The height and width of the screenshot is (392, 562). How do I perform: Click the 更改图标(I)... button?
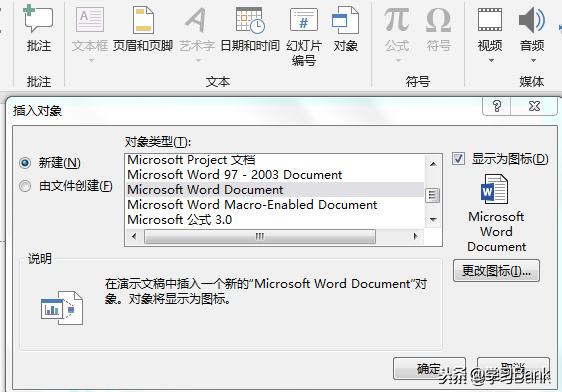(496, 271)
